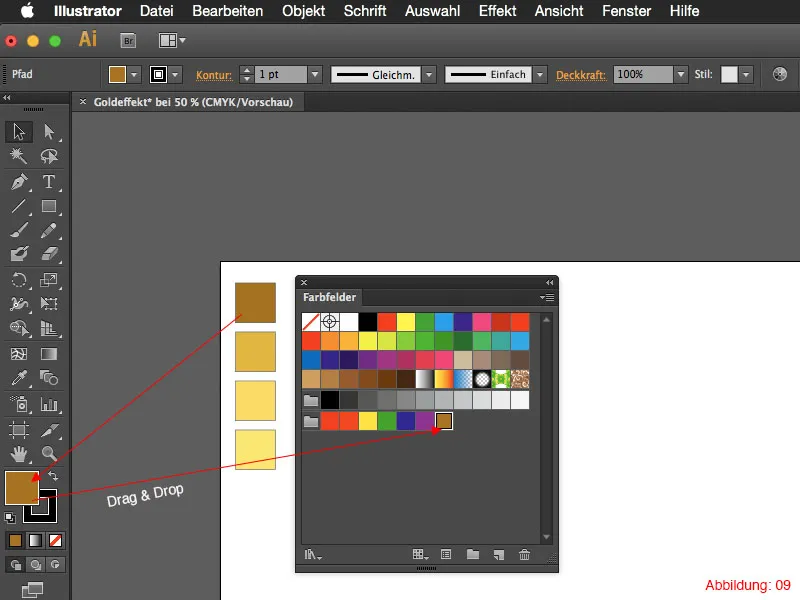Set paint mode to Color

[x=15, y=540]
